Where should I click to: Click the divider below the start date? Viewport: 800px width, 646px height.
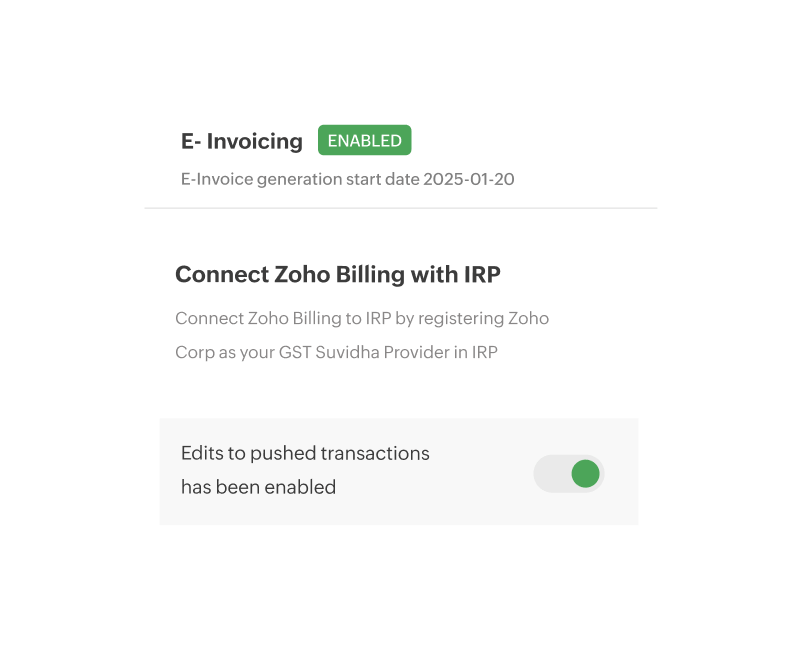(x=400, y=210)
